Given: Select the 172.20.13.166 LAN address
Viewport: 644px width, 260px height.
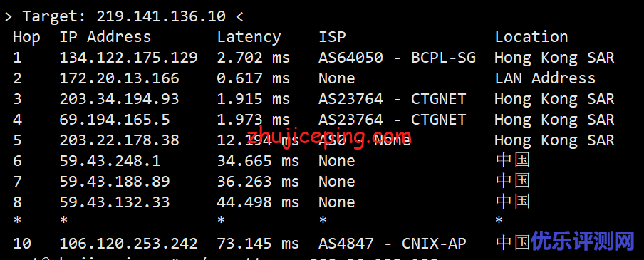Looking at the screenshot, I should click(x=120, y=78).
